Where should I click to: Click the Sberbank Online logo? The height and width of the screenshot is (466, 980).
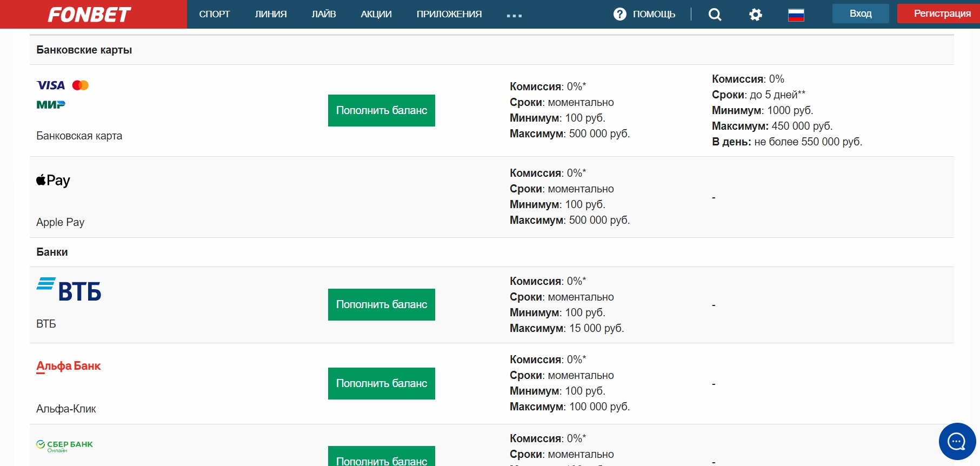(x=64, y=445)
